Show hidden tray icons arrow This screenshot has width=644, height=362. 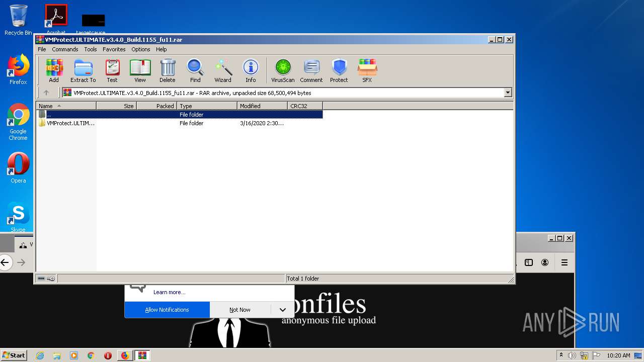coord(561,355)
